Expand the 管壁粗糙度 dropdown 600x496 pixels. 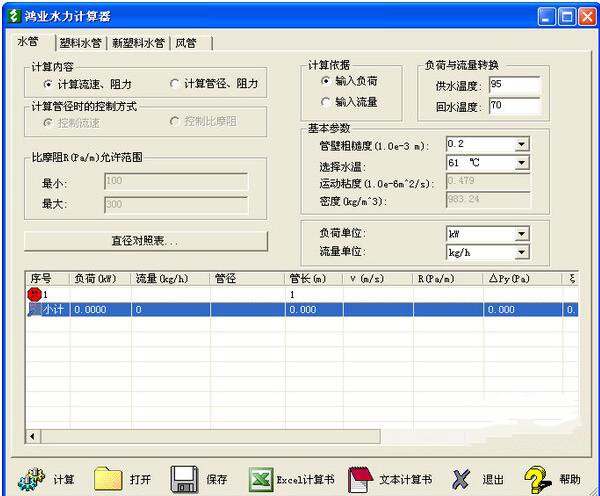point(521,144)
